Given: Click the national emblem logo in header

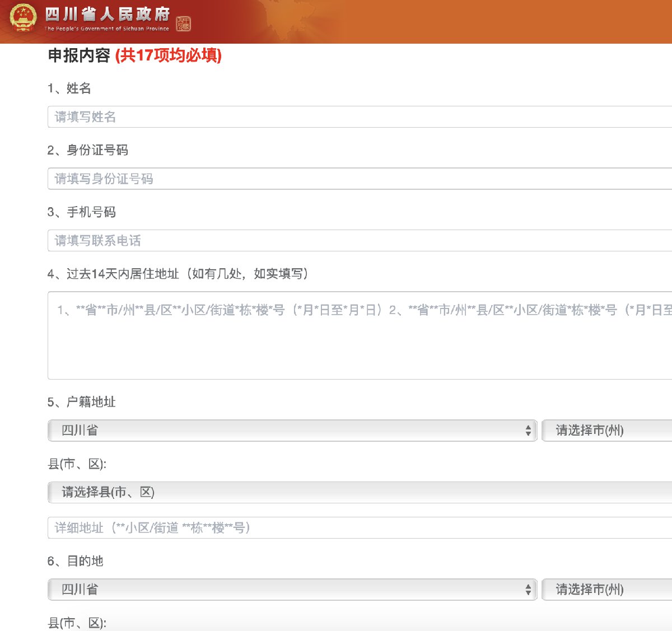Looking at the screenshot, I should (x=23, y=18).
